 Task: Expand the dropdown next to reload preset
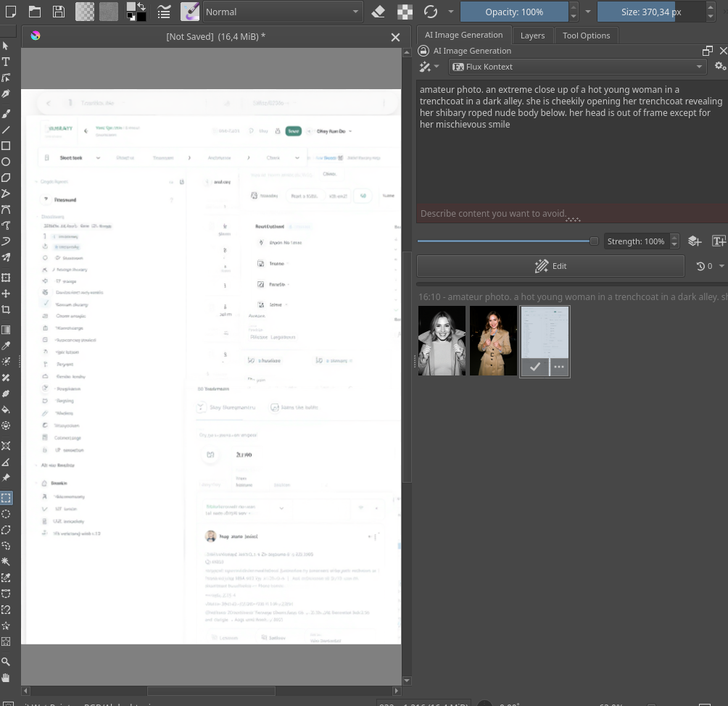coord(450,12)
